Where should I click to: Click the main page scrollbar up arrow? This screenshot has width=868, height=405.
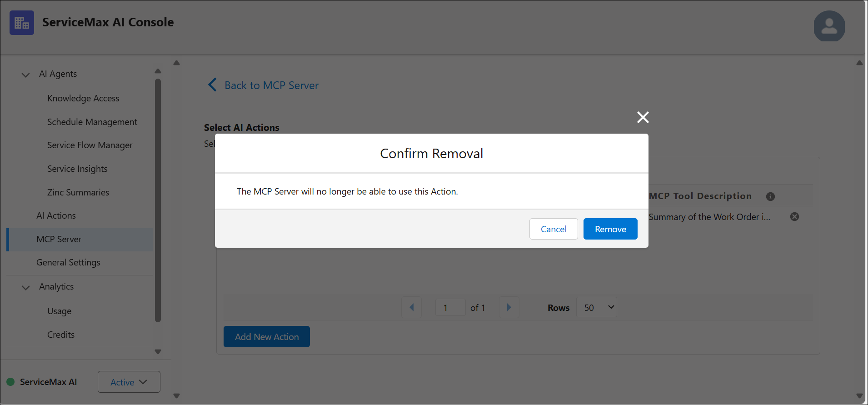point(859,63)
